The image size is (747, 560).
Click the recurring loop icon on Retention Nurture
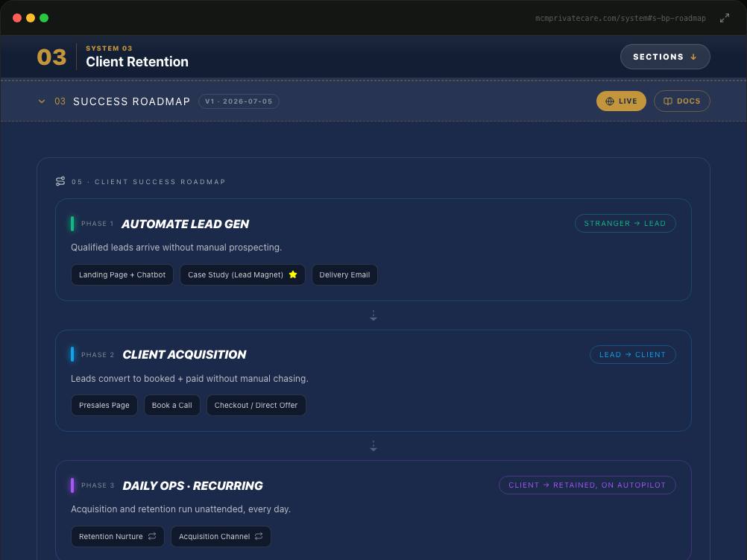point(152,536)
